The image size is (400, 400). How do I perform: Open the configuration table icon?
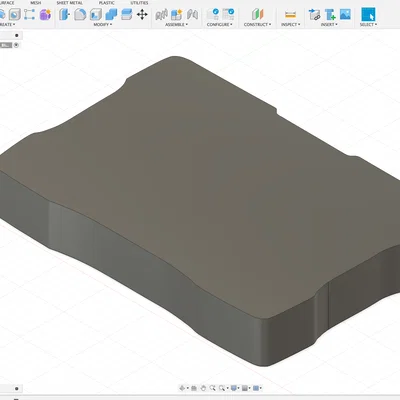click(228, 14)
